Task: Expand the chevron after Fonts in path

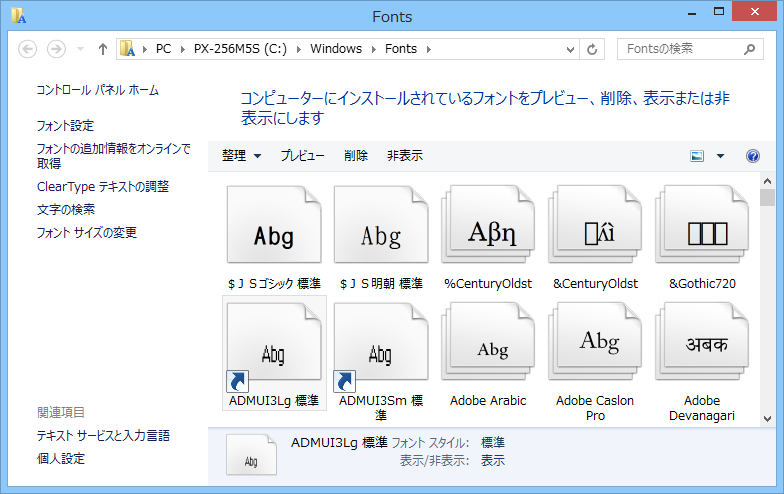Action: tap(428, 49)
